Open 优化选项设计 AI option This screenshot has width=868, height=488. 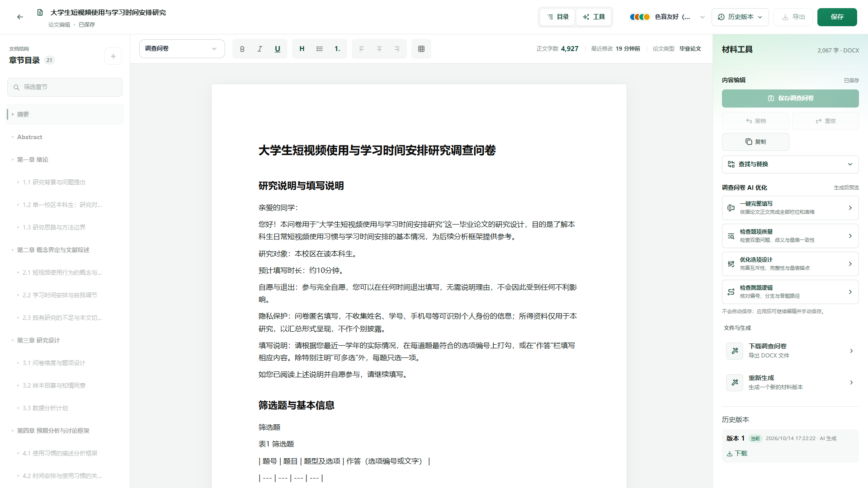pos(790,264)
